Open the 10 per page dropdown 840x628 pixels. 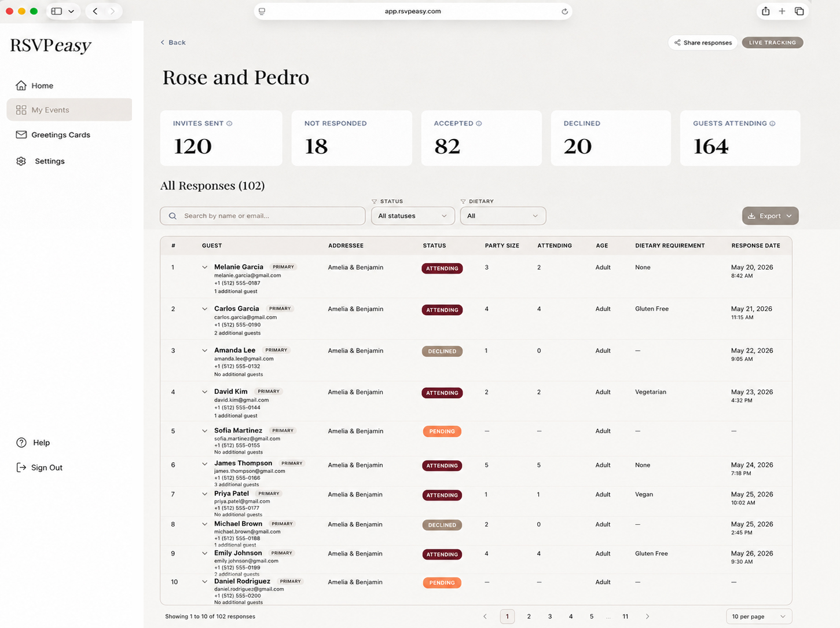[x=759, y=616]
